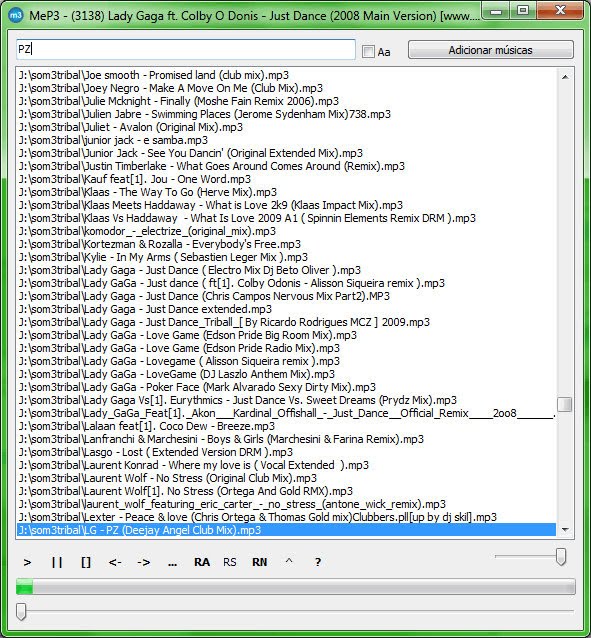Viewport: 591px width, 638px height.
Task: Select 'Joe smooth - Promised land (club mix).mp3'
Action: [x=287, y=75]
